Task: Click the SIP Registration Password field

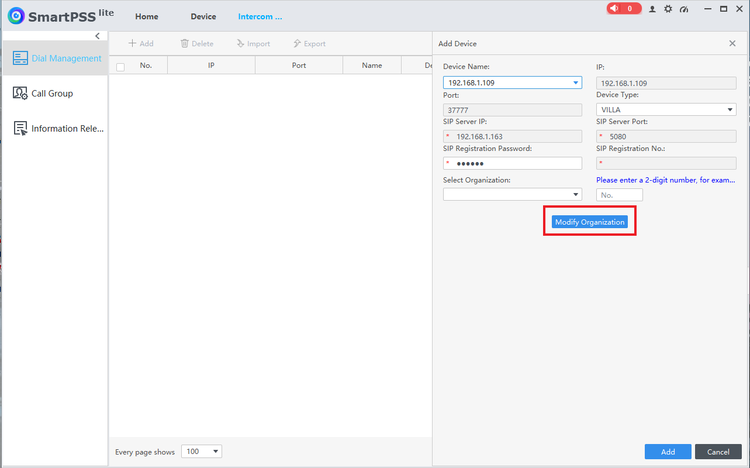Action: [x=513, y=163]
